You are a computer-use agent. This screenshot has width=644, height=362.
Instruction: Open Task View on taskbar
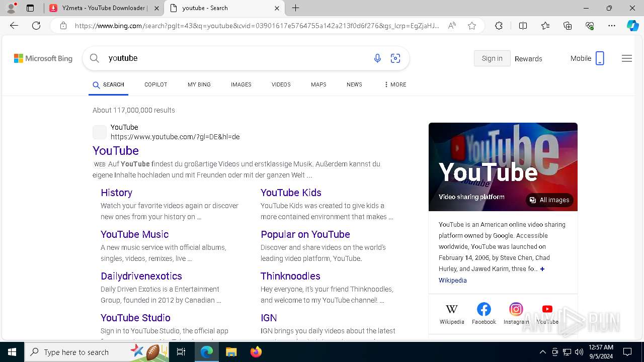tap(181, 352)
